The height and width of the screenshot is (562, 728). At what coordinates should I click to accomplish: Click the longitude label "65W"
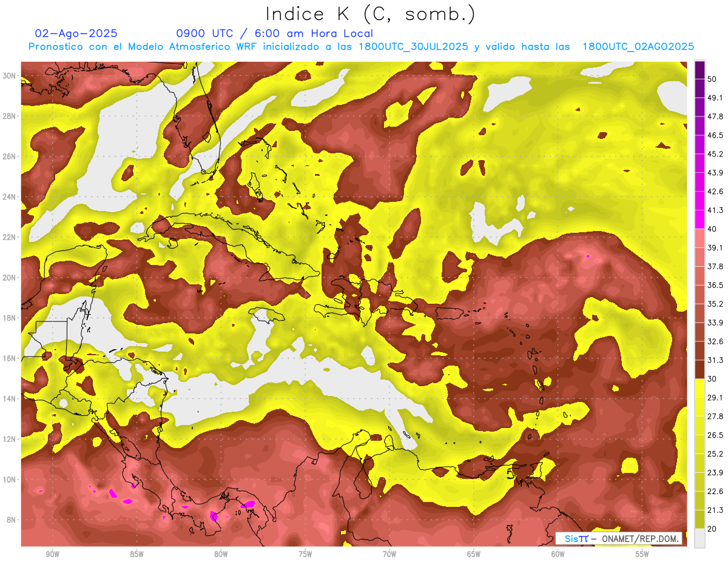(474, 554)
